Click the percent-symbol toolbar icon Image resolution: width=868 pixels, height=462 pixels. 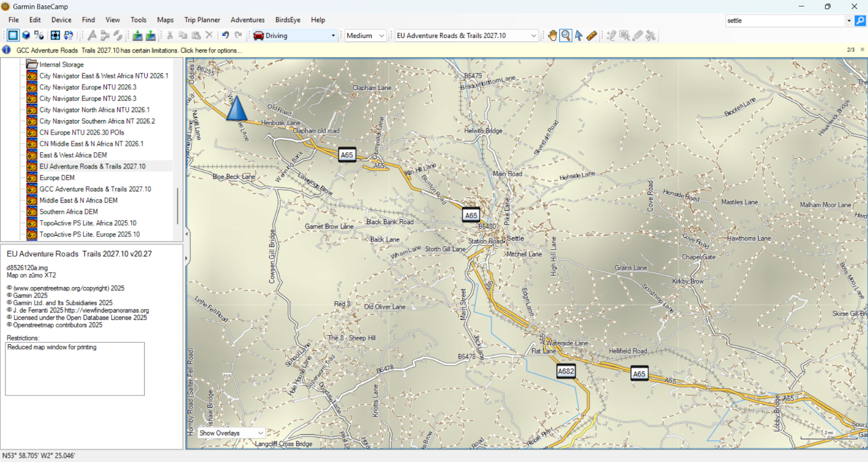pos(39,35)
